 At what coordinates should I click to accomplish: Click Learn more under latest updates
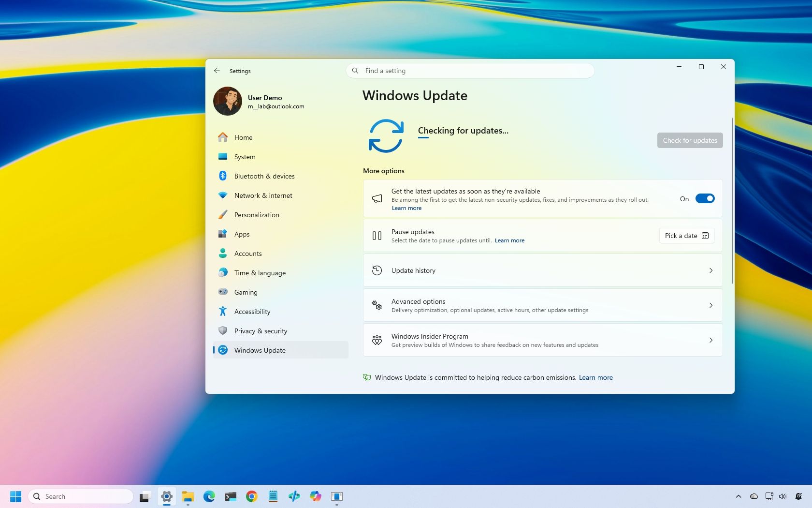pos(406,208)
